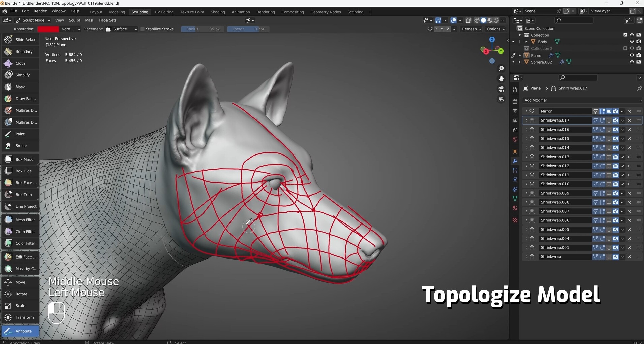644x344 pixels.
Task: Click the Outliner search field
Action: pyautogui.click(x=574, y=20)
